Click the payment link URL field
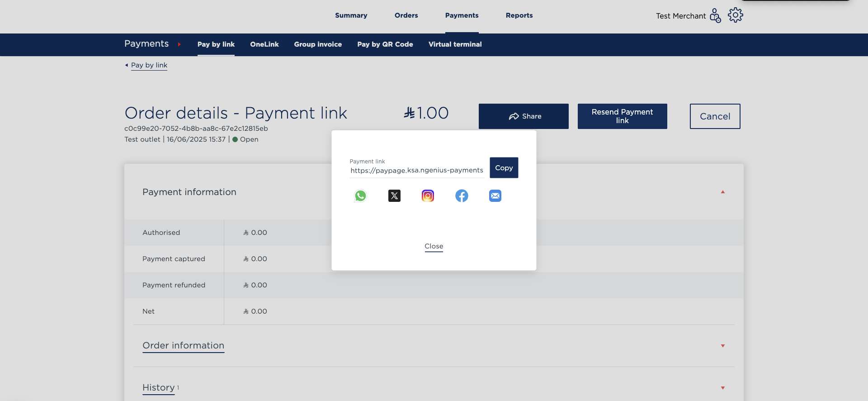This screenshot has width=868, height=401. click(x=417, y=170)
